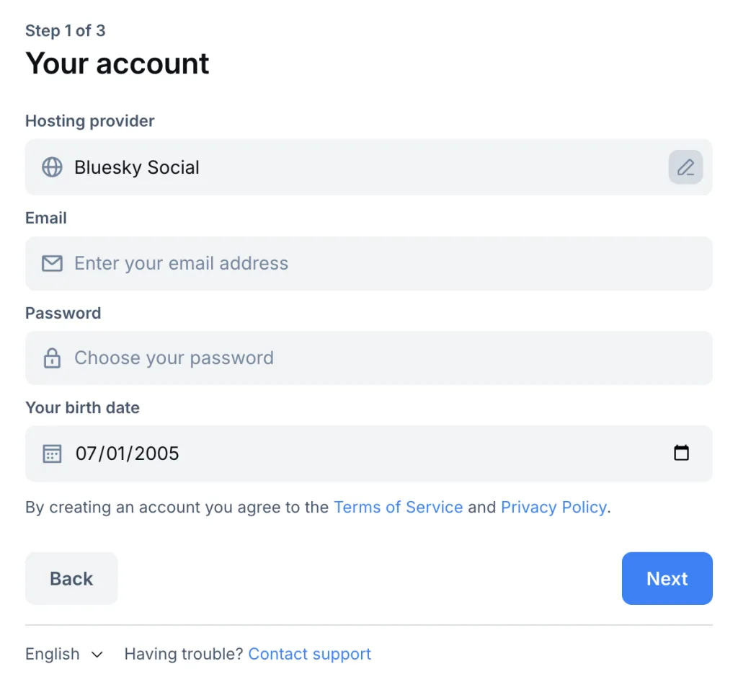Click the envelope icon in Email field
738x700 pixels.
point(52,264)
